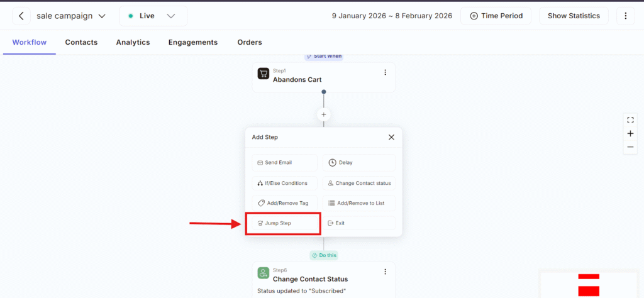The width and height of the screenshot is (644, 298).
Task: Select the Jump Step option
Action: pyautogui.click(x=283, y=223)
